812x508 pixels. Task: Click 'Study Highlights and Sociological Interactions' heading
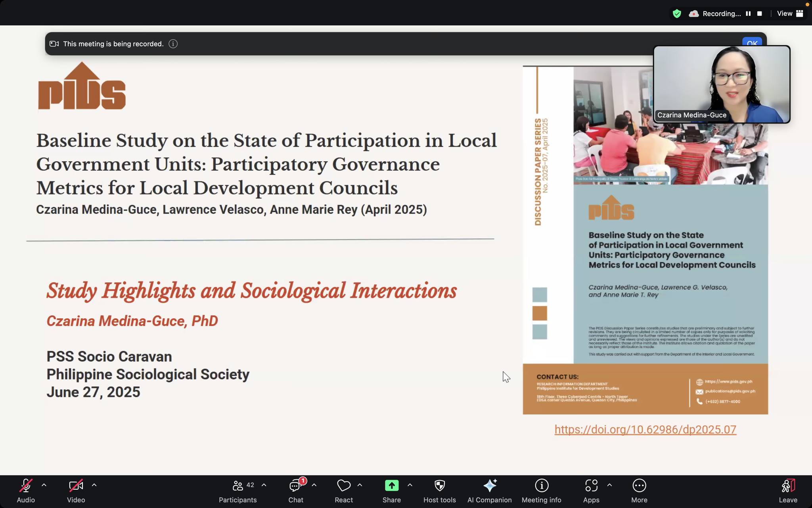(x=252, y=291)
